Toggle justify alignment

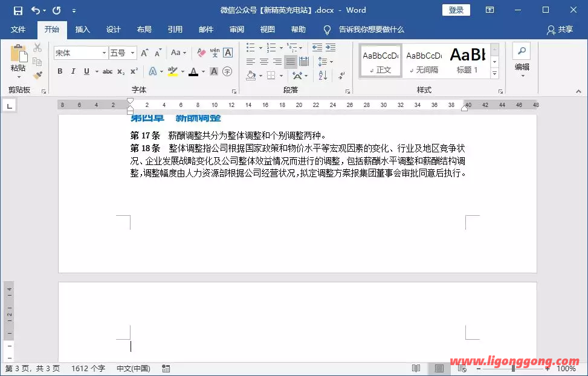point(291,62)
